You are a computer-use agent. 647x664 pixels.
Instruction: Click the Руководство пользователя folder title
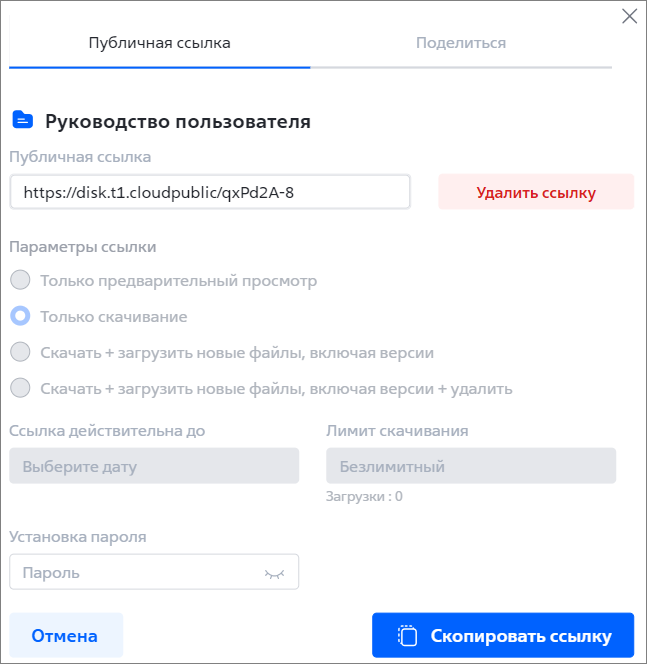[x=178, y=122]
